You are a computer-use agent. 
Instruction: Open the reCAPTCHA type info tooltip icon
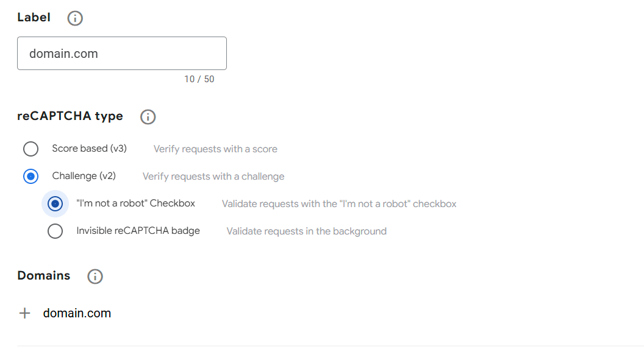pos(148,117)
